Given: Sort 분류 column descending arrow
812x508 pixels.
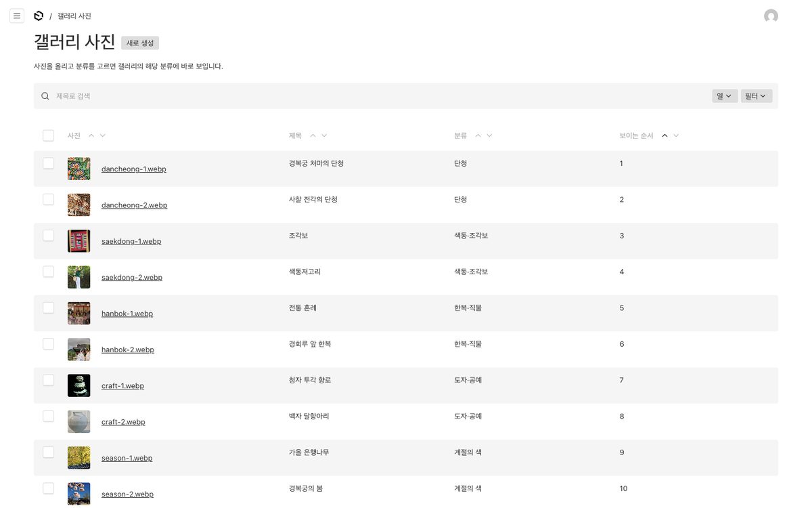Looking at the screenshot, I should [x=489, y=135].
